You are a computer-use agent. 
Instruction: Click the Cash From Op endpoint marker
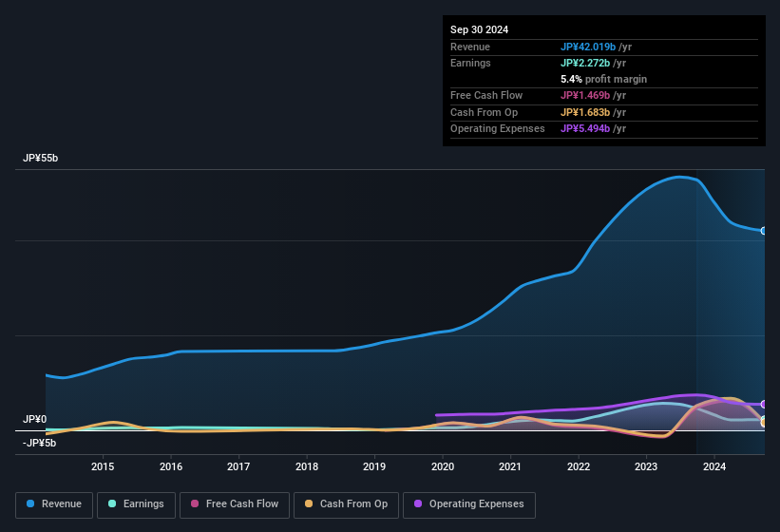point(764,423)
